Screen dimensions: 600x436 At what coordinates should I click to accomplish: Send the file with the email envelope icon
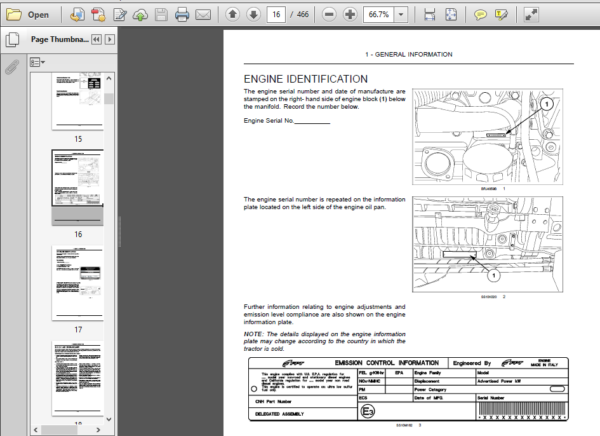click(203, 15)
